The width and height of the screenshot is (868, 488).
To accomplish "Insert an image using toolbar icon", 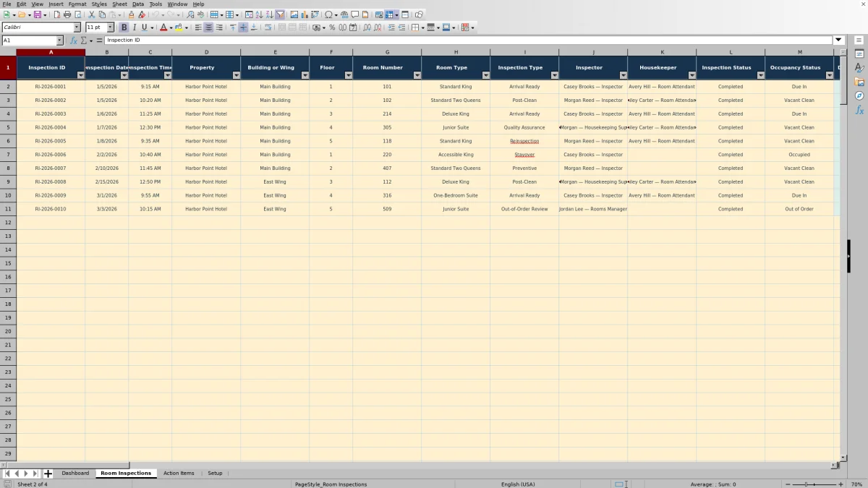I will point(294,14).
